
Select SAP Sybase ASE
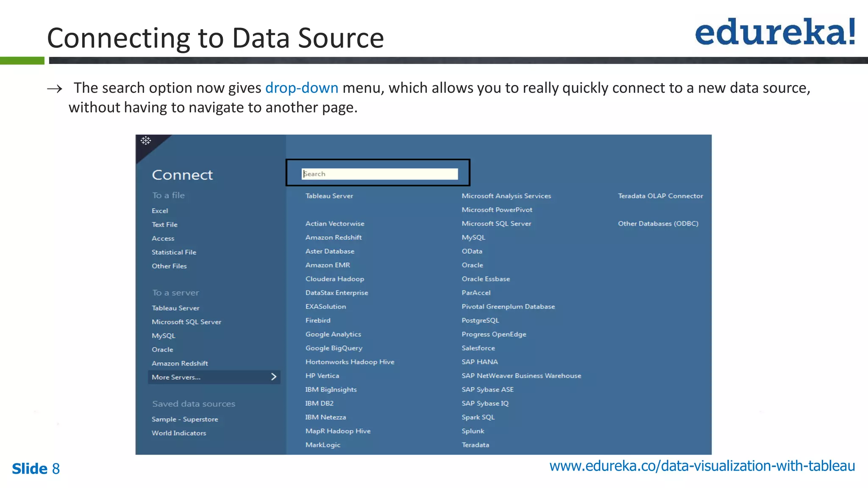[x=487, y=389]
